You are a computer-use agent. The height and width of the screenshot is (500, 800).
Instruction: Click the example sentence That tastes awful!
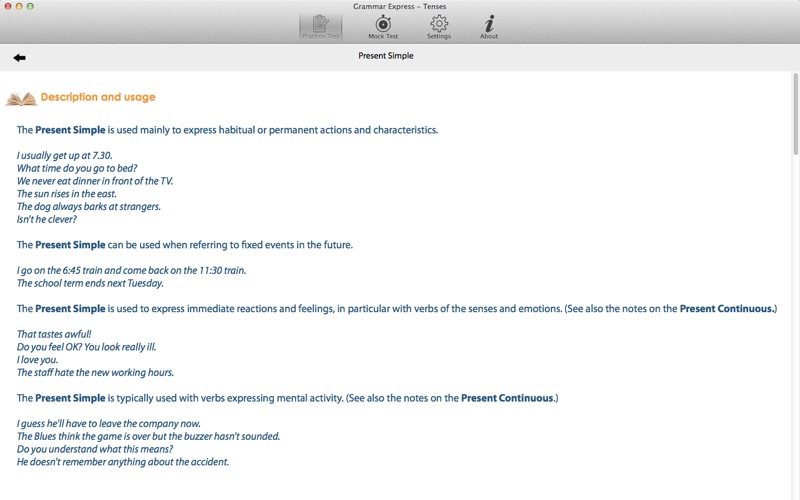pos(54,334)
